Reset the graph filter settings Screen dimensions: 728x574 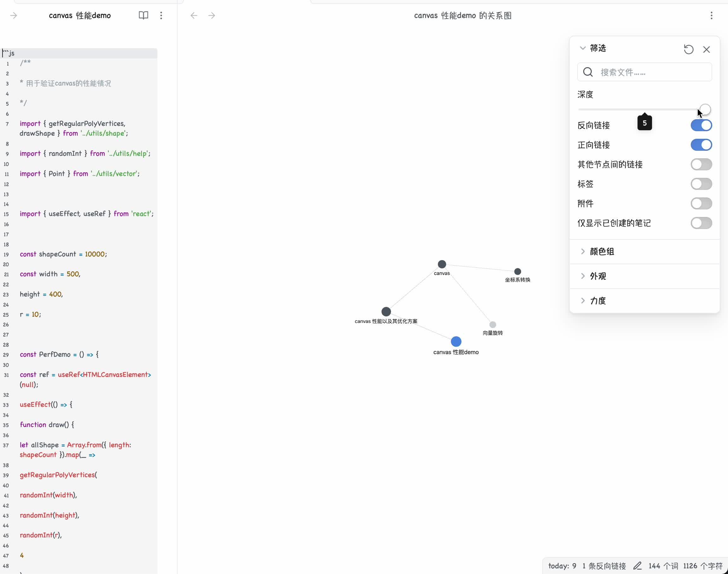coord(689,50)
